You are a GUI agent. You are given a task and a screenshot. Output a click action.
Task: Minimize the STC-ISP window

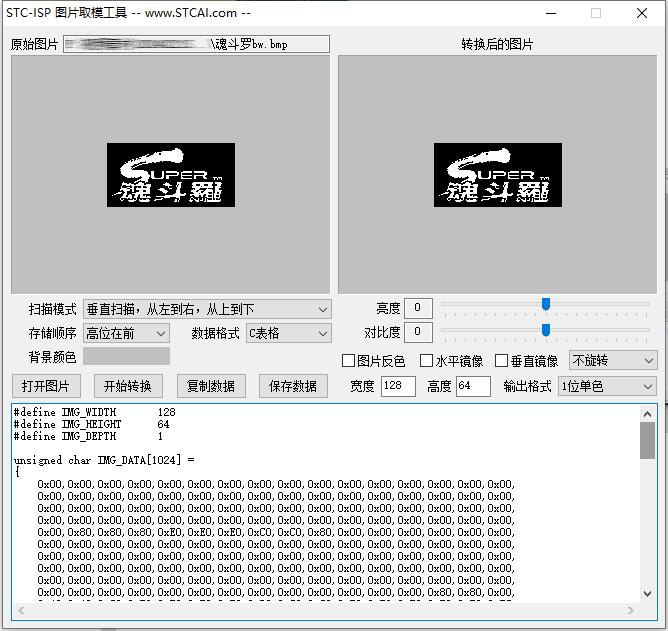[551, 13]
